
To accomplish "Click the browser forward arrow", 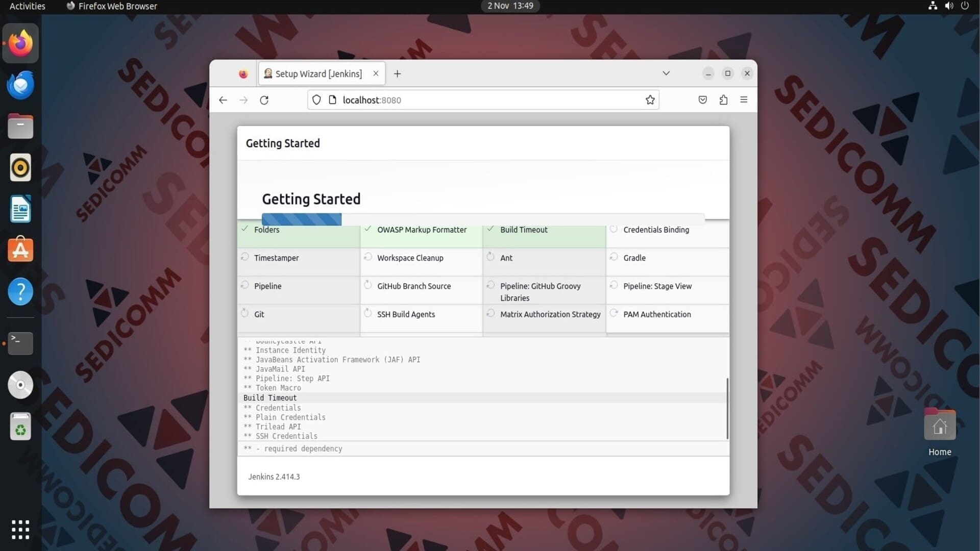I will [x=243, y=100].
